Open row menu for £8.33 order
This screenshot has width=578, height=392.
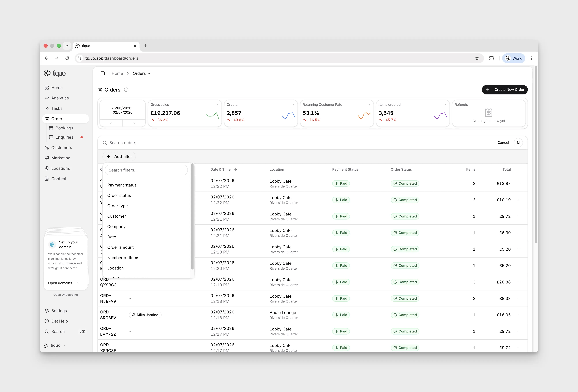pyautogui.click(x=519, y=298)
